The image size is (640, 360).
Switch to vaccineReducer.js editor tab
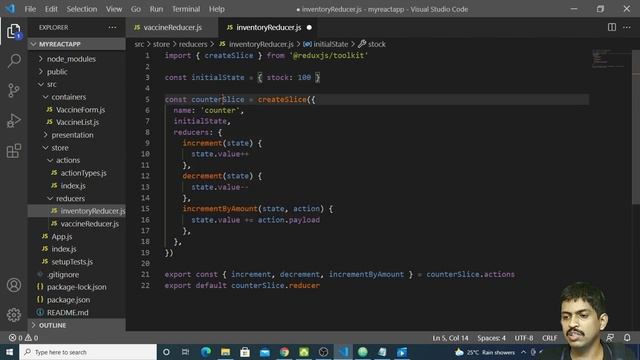pyautogui.click(x=172, y=27)
